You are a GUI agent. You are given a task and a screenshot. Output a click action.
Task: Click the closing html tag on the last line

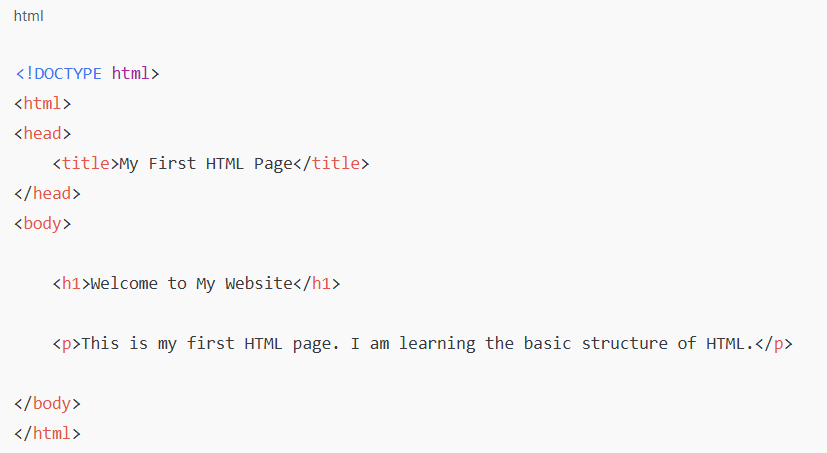click(47, 433)
